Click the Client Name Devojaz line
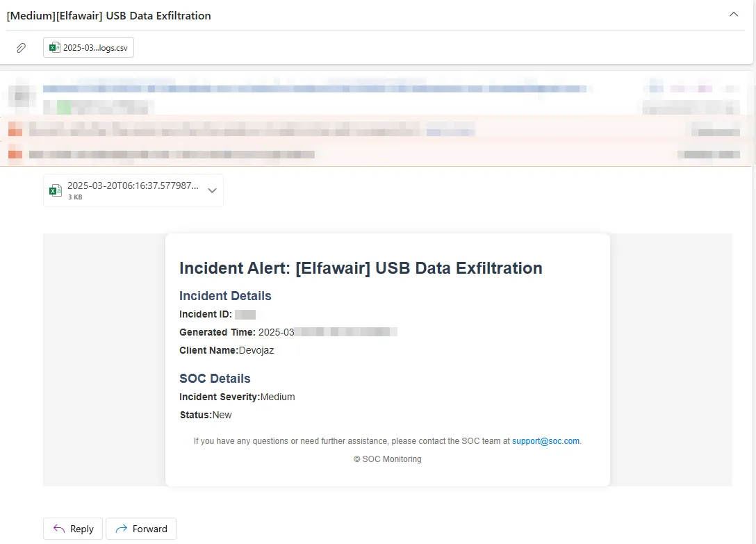756x544 pixels. (x=227, y=350)
